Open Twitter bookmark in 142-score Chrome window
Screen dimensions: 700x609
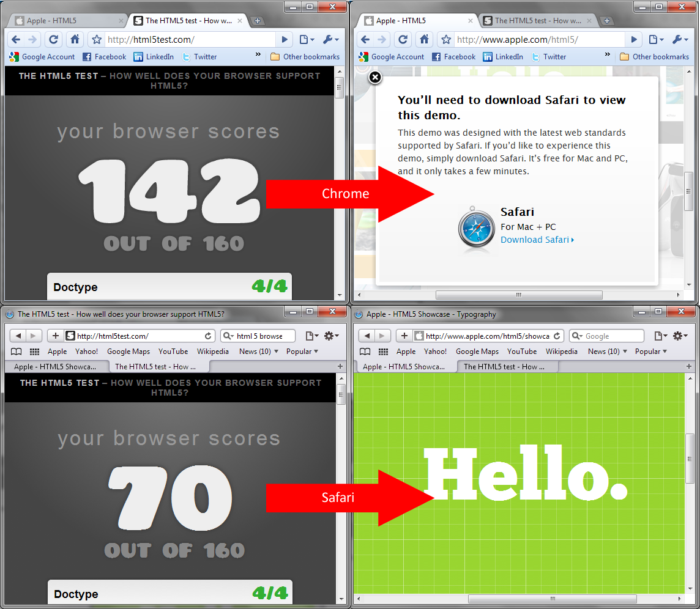click(199, 57)
